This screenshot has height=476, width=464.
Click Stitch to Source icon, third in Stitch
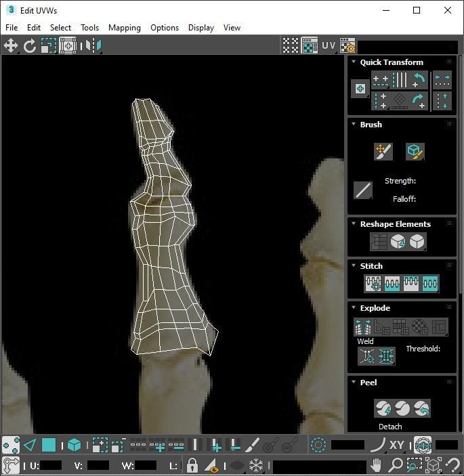click(x=411, y=284)
